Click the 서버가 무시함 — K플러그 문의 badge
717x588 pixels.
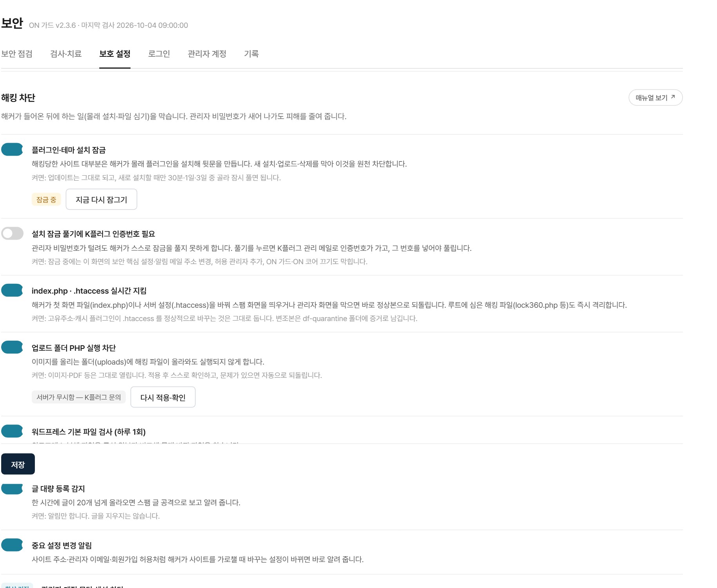pyautogui.click(x=79, y=397)
